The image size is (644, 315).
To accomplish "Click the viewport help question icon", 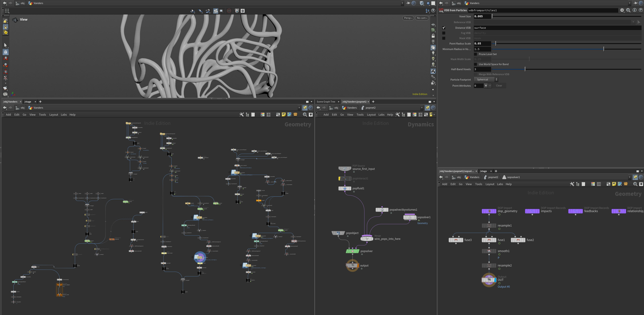I will tap(433, 11).
